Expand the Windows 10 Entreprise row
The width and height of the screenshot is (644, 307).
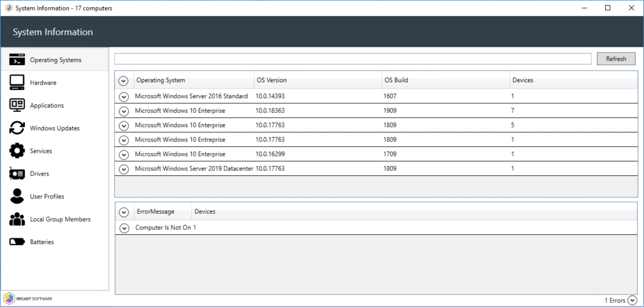124,140
